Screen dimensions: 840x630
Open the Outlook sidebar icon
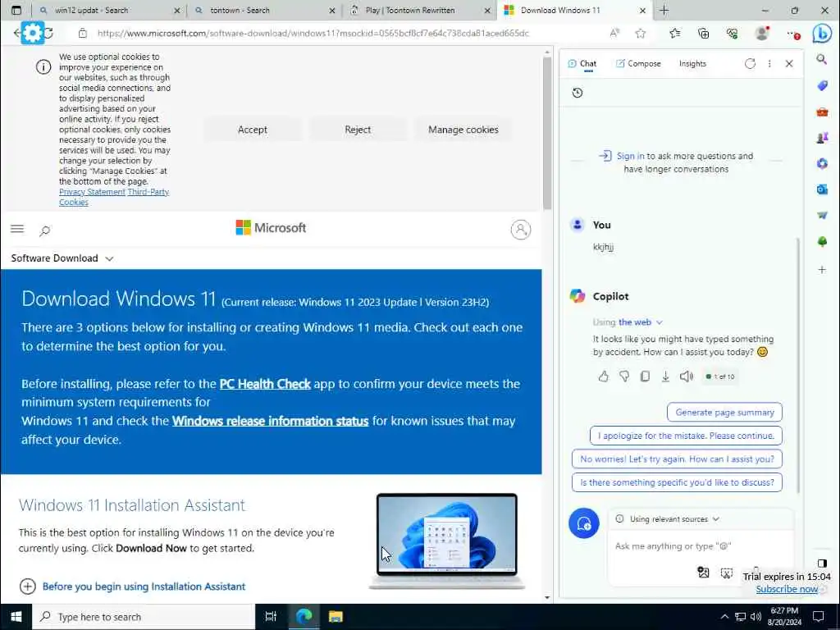(822, 189)
